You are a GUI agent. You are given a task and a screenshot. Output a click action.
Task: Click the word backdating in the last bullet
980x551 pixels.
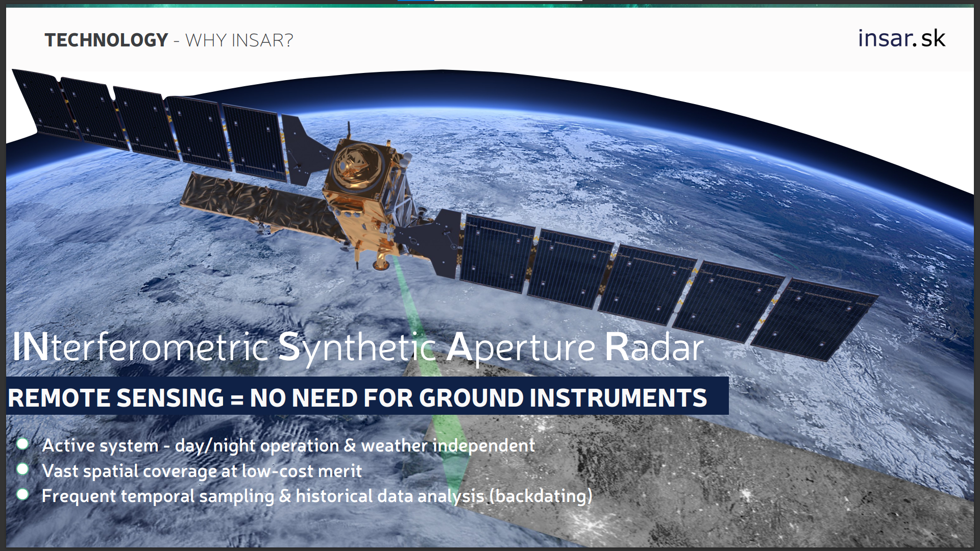point(541,496)
